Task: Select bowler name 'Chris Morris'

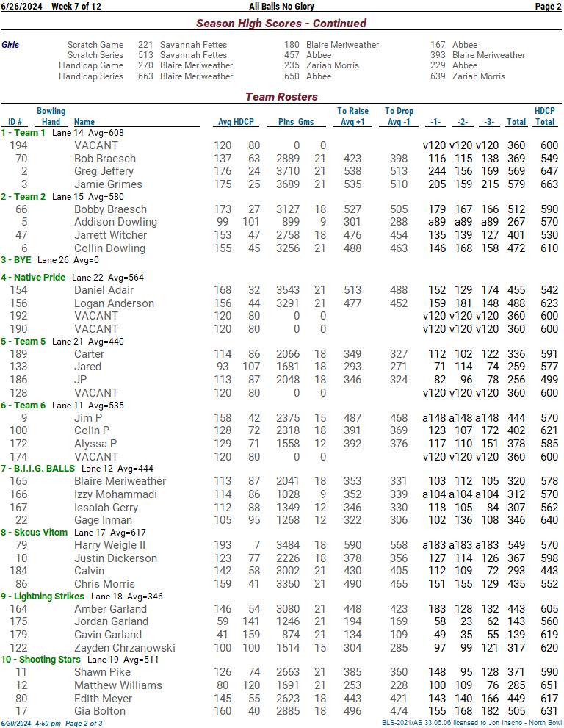Action: [104, 584]
